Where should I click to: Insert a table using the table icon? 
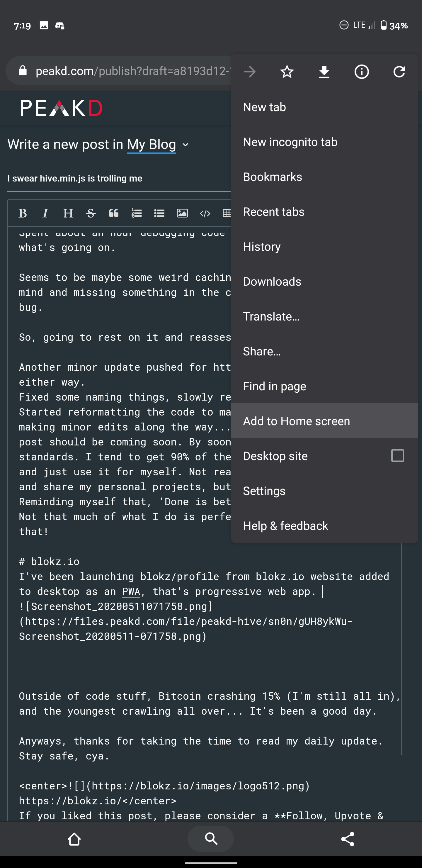(x=227, y=213)
